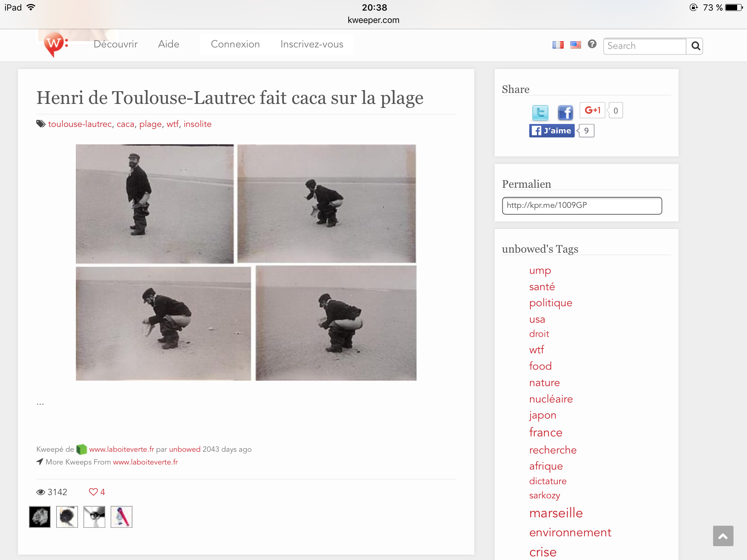This screenshot has height=560, width=747.
Task: Open the marseille tag
Action: point(556,513)
